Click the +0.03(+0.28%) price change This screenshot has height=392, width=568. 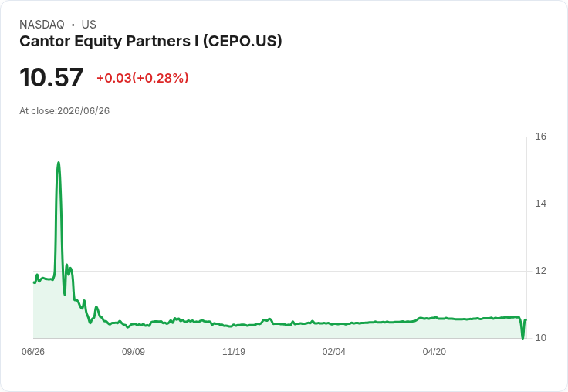click(142, 78)
